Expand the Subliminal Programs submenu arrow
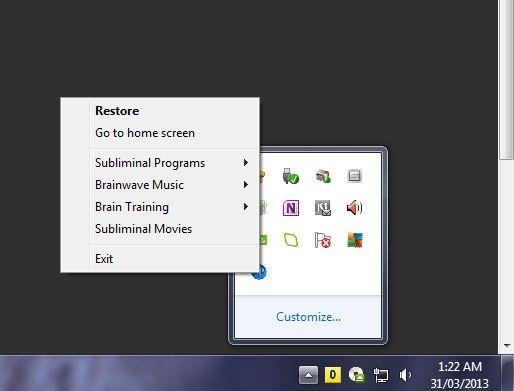The image size is (514, 391). [x=246, y=163]
